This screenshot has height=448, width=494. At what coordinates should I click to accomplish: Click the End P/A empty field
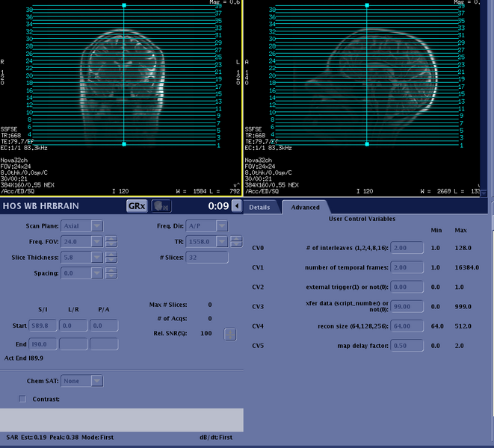(x=104, y=343)
